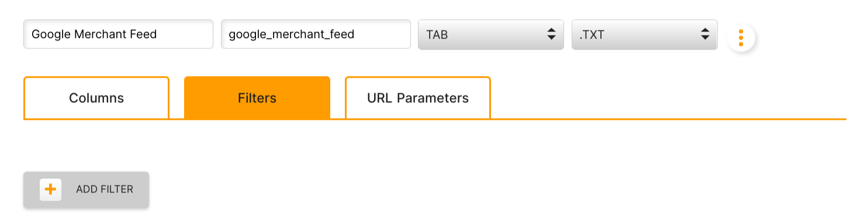Change the separator from TAB

pos(491,35)
